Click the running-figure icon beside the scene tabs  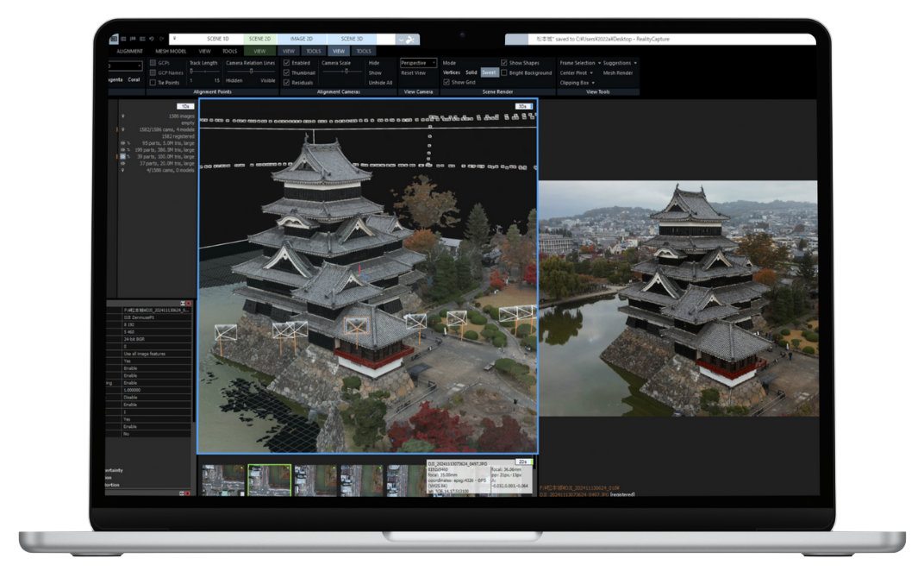pyautogui.click(x=410, y=40)
